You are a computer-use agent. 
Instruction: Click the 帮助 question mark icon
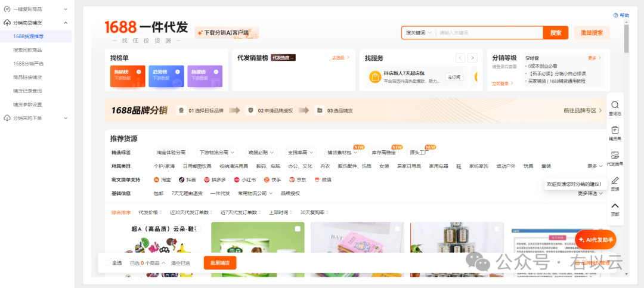pos(615,15)
